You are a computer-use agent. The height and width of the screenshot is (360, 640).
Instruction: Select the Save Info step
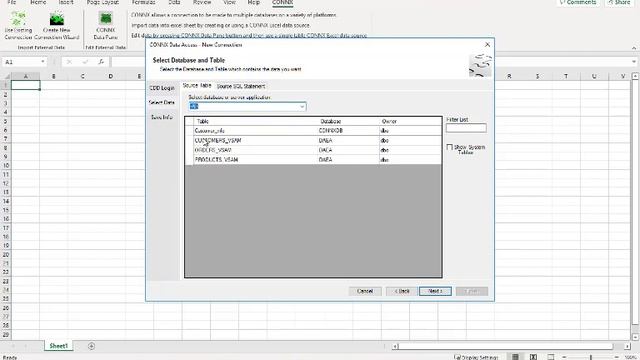pos(162,117)
